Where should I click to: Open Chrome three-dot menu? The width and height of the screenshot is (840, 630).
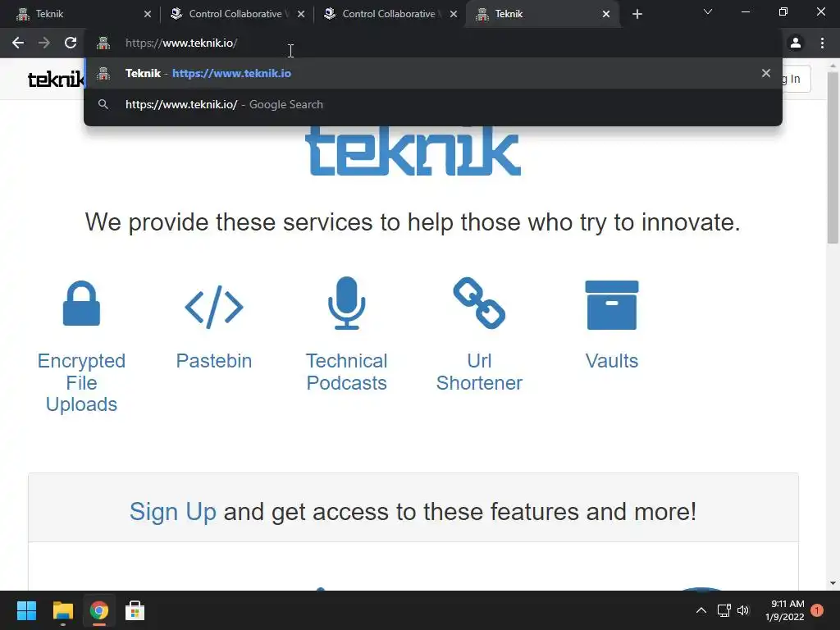(x=822, y=43)
